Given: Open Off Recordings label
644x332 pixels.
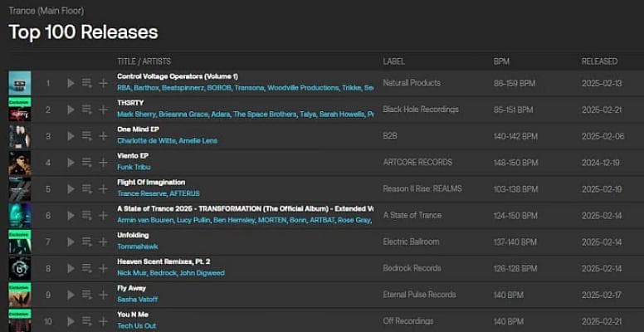Looking at the screenshot, I should coord(407,320).
